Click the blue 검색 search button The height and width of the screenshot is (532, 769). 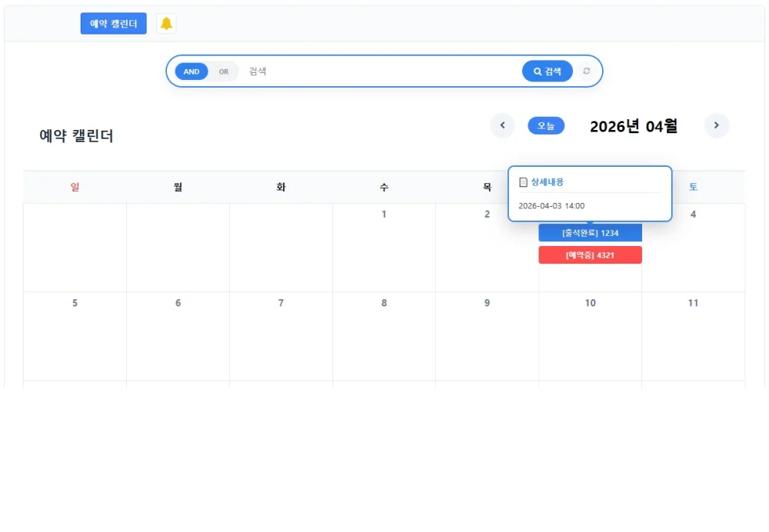tap(548, 71)
